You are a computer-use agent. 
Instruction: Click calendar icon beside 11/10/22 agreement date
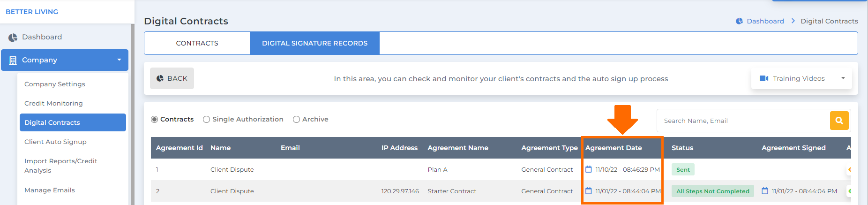pos(589,169)
